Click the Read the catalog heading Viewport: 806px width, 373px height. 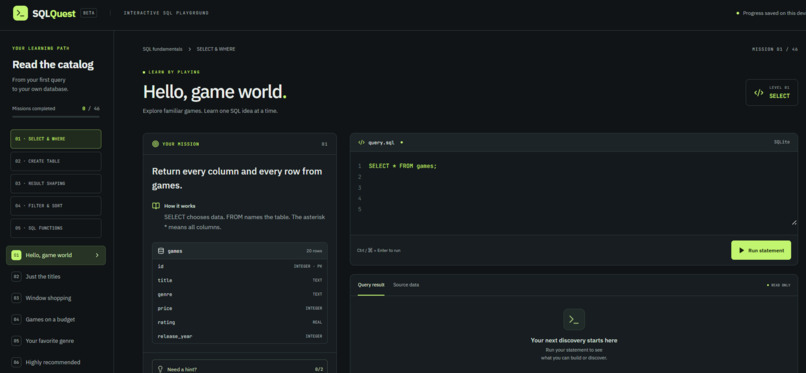(53, 65)
